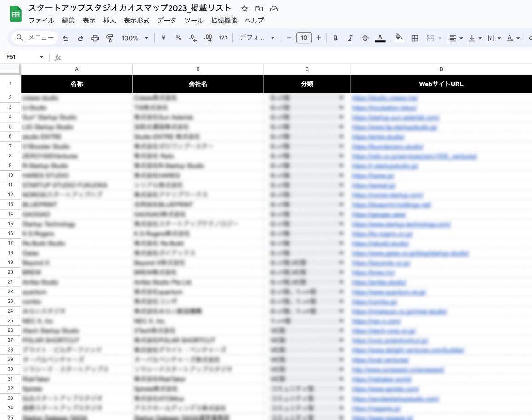This screenshot has width=532, height=420.
Task: Open the website link in row 18
Action: 410,253
